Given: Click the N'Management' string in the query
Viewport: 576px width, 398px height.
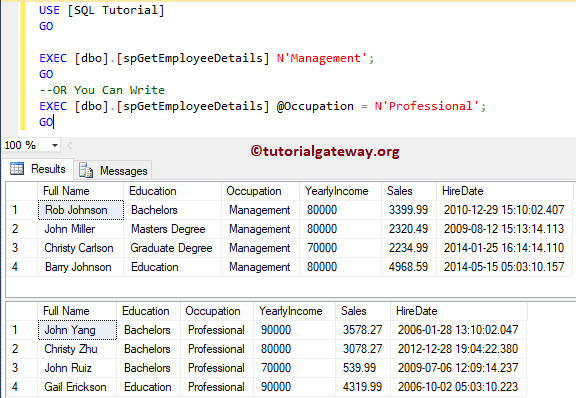Looking at the screenshot, I should (321, 58).
